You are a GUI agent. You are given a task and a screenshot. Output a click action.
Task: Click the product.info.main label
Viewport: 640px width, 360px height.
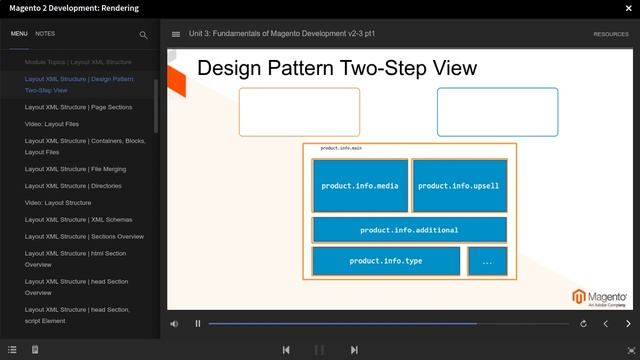(341, 148)
